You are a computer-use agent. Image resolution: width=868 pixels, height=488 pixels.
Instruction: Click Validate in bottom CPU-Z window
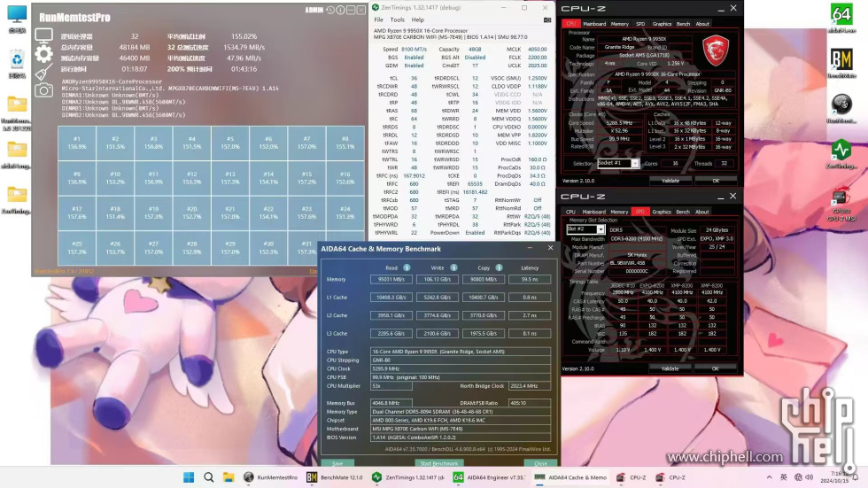tap(670, 368)
